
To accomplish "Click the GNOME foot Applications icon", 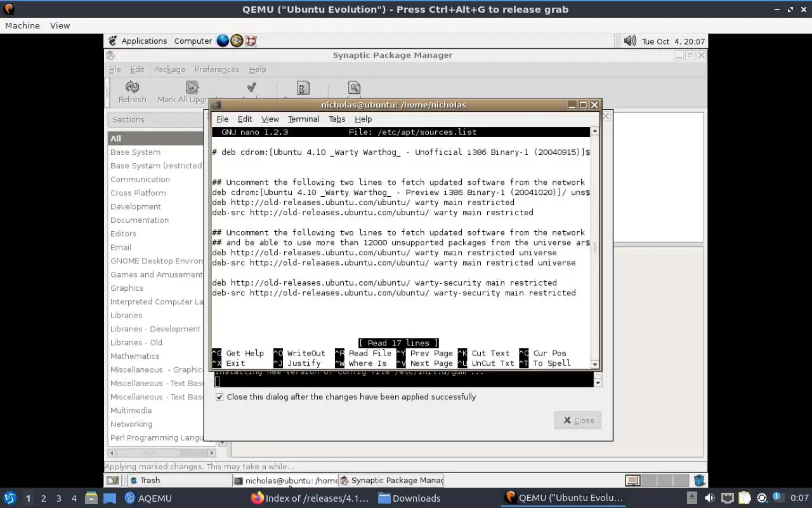I will click(x=112, y=41).
